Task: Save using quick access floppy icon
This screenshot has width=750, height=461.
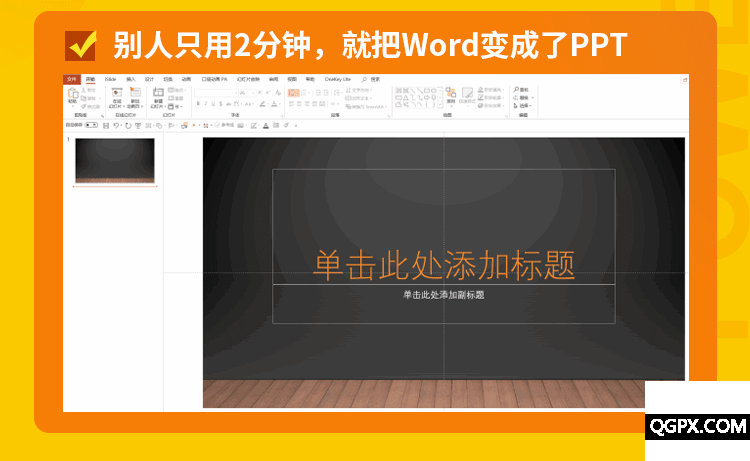Action: point(106,125)
